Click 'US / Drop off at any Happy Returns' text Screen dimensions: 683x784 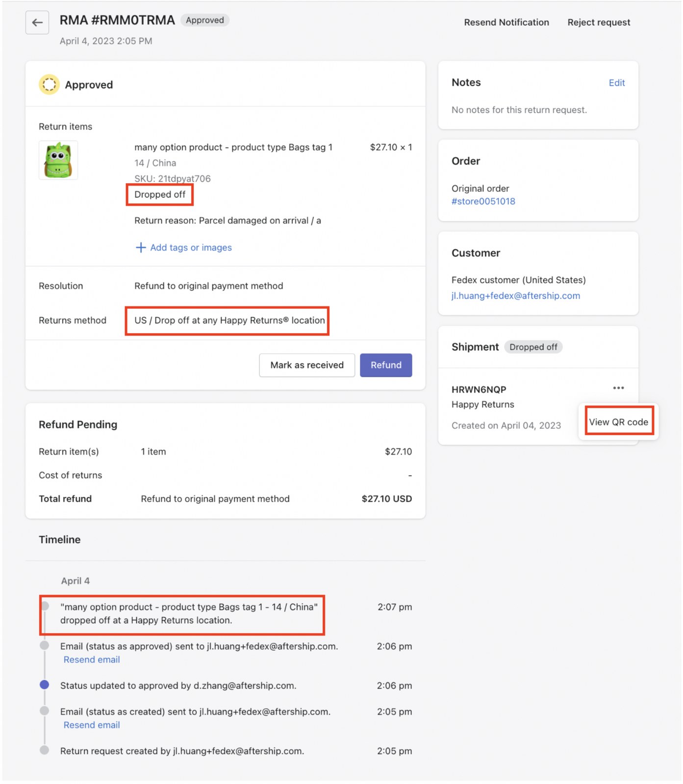[x=229, y=320]
